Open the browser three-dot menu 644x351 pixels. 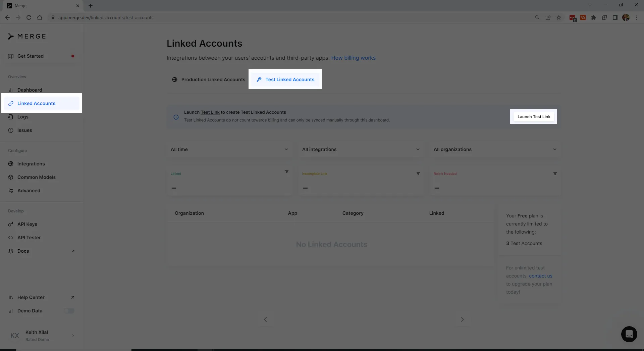point(637,17)
